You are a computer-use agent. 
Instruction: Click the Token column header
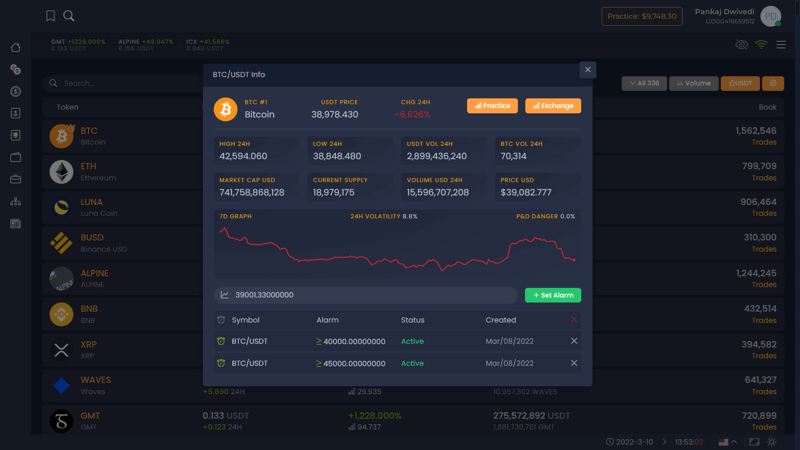67,107
